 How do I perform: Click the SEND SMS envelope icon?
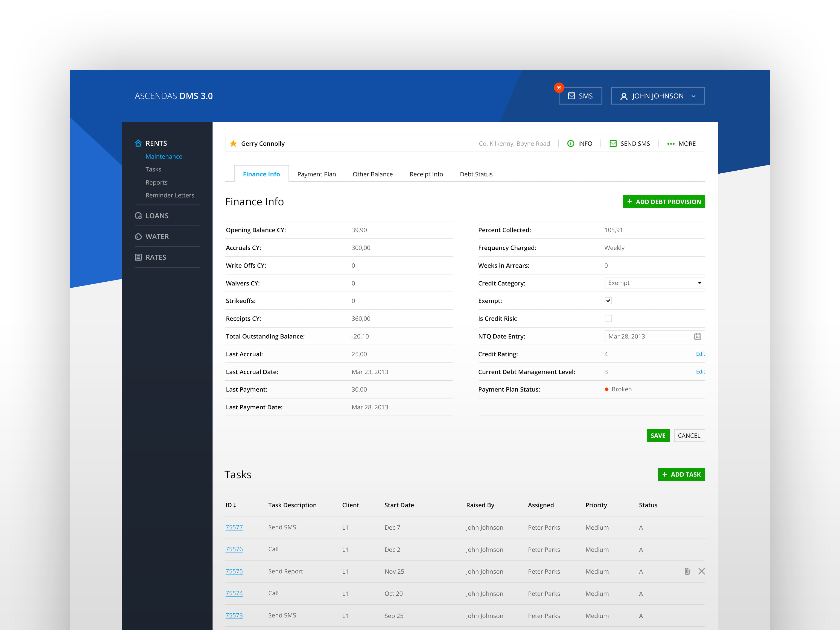click(613, 144)
